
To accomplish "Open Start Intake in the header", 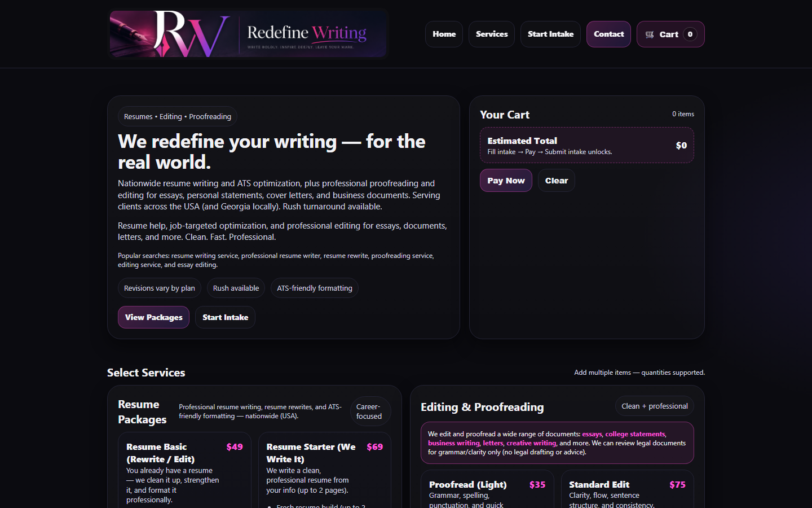I will coord(550,34).
